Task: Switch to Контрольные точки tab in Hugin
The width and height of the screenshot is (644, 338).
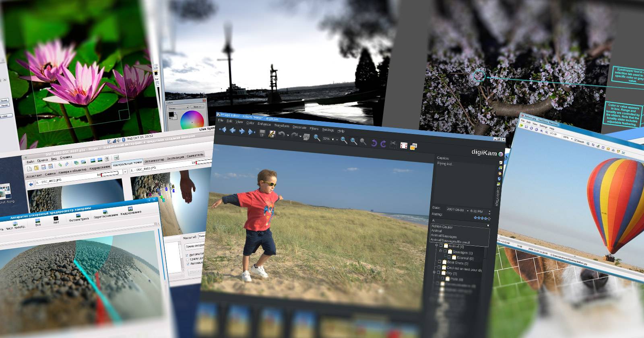Action: [x=127, y=164]
